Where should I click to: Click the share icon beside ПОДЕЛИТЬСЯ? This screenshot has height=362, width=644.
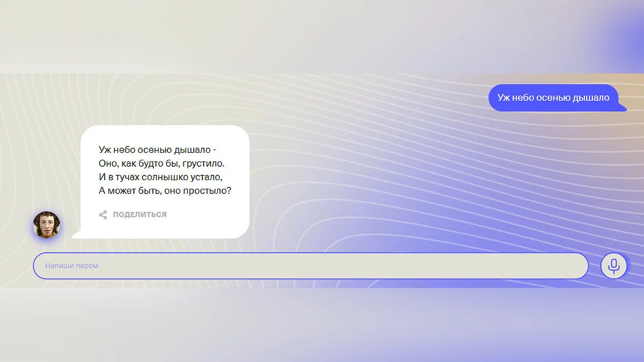click(x=103, y=215)
